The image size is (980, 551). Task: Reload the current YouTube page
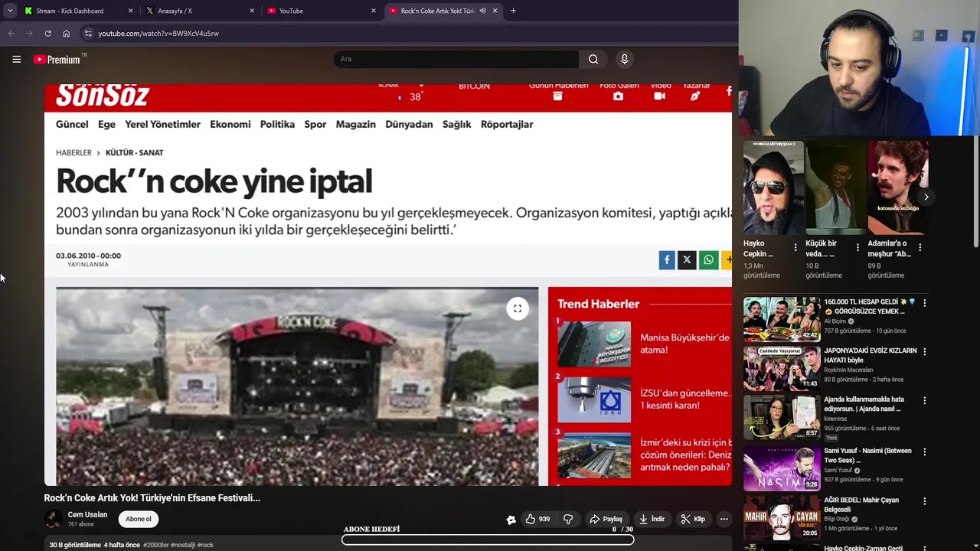point(47,34)
